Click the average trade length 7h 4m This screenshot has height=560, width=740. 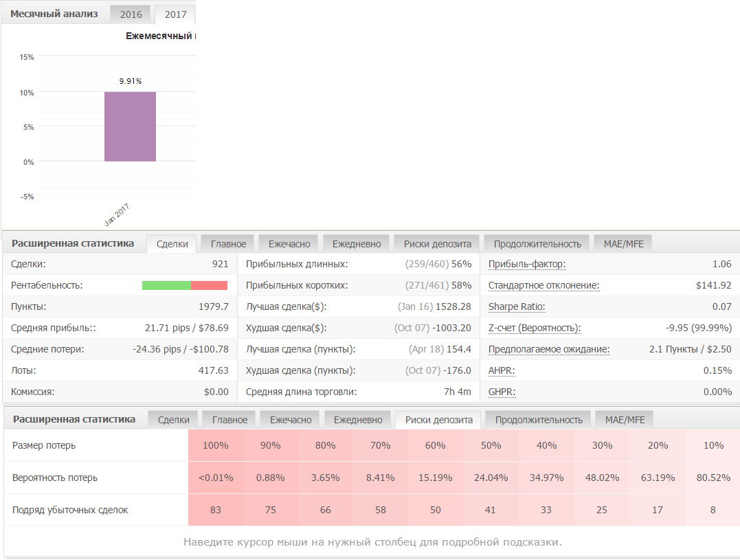tap(458, 392)
